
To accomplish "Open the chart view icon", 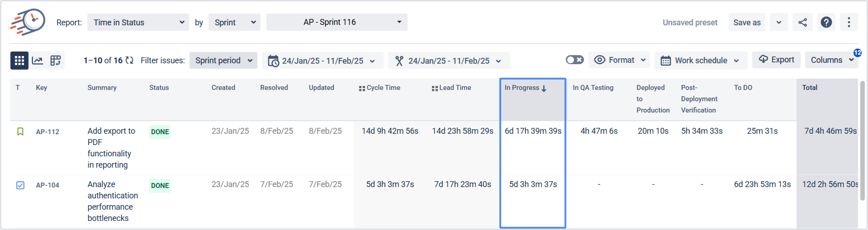I will coord(37,61).
